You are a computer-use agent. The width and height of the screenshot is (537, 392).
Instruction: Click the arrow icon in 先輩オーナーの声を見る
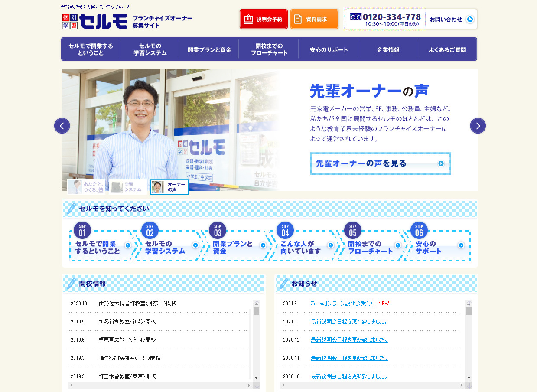click(x=441, y=163)
